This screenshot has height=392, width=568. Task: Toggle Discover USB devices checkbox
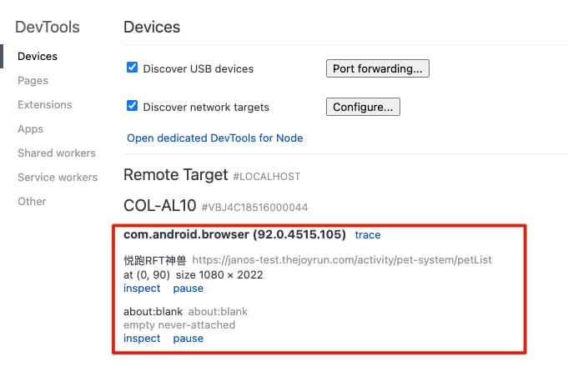(132, 68)
